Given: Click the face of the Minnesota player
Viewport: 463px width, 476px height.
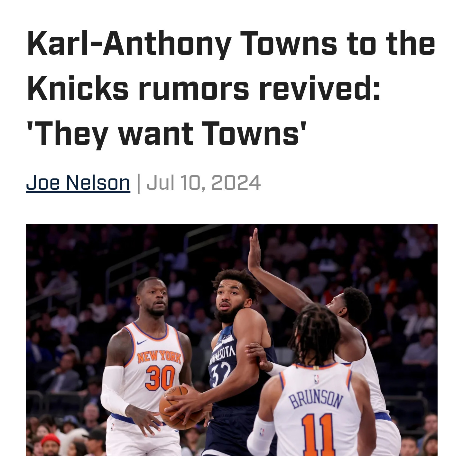Looking at the screenshot, I should pos(229,301).
